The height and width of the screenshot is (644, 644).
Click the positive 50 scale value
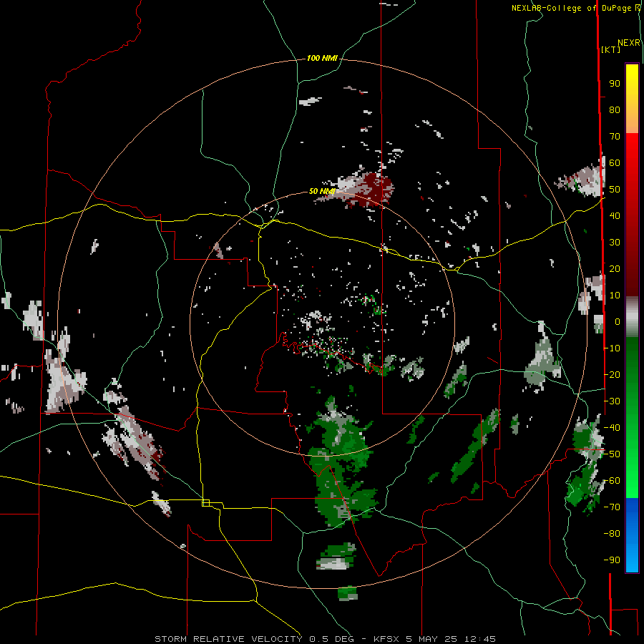pos(615,190)
